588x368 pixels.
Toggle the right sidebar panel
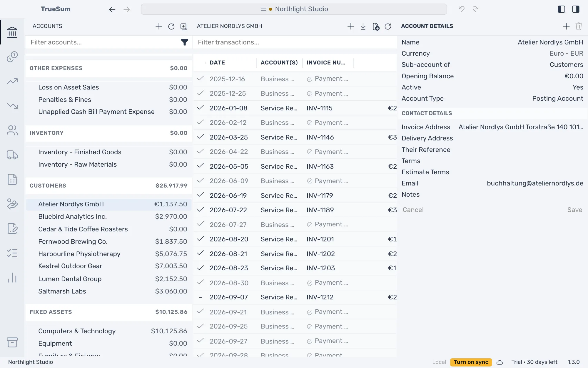[x=576, y=9]
